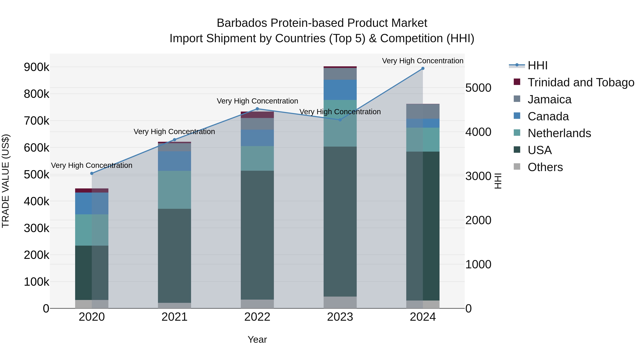Image resolution: width=644 pixels, height=362 pixels.
Task: Click the Others gray legend swatch
Action: coord(517,166)
